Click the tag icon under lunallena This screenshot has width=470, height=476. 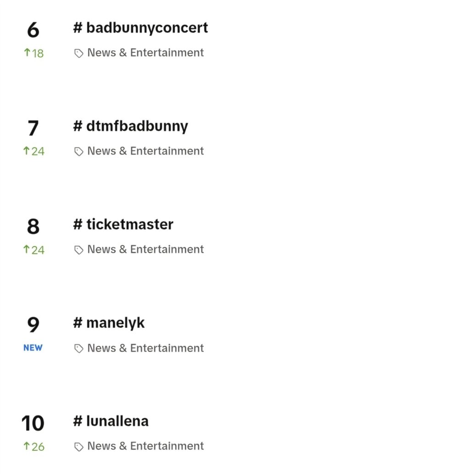coord(78,447)
